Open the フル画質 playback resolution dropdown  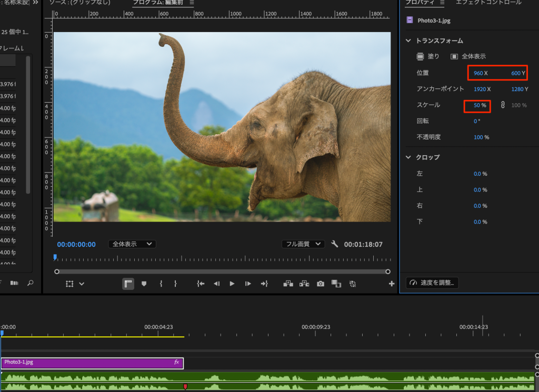coord(303,244)
